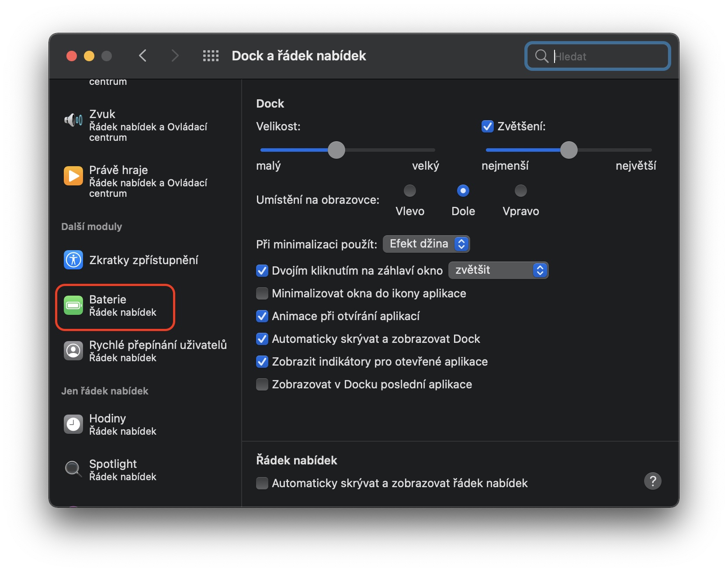Toggle Dvojím kliknutím na záhlaví okno checkbox
The image size is (728, 572).
[262, 271]
